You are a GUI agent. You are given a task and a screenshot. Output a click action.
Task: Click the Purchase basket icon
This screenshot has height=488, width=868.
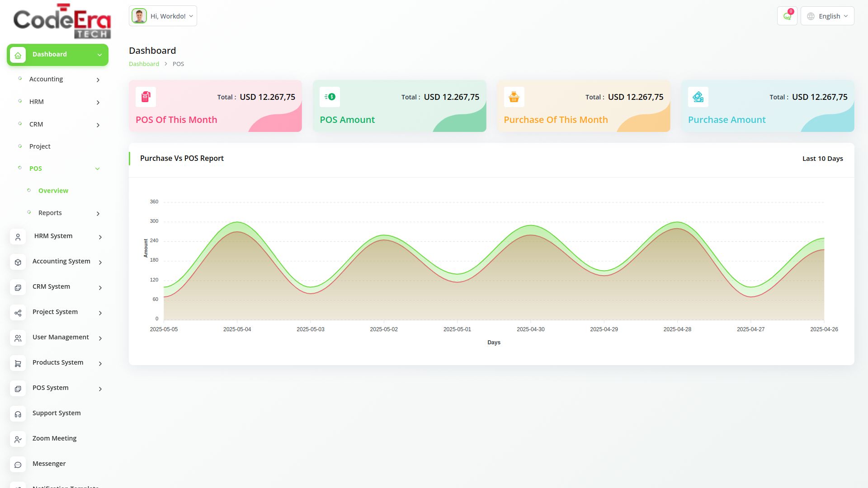[x=514, y=97]
